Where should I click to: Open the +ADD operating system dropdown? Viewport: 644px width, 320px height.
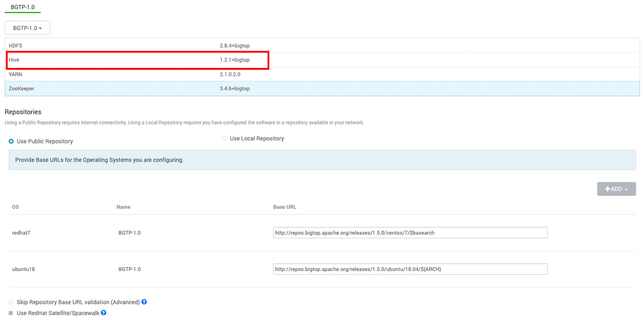click(616, 189)
